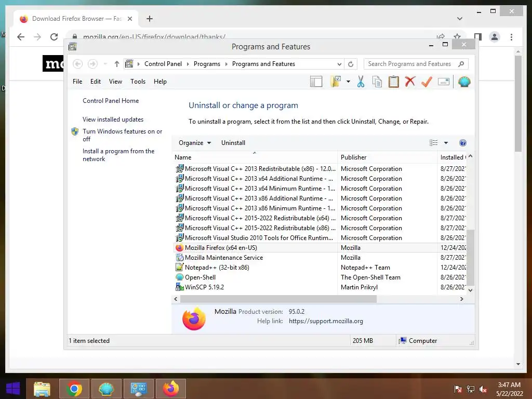Click the red X Delete toolbar icon

click(x=410, y=82)
